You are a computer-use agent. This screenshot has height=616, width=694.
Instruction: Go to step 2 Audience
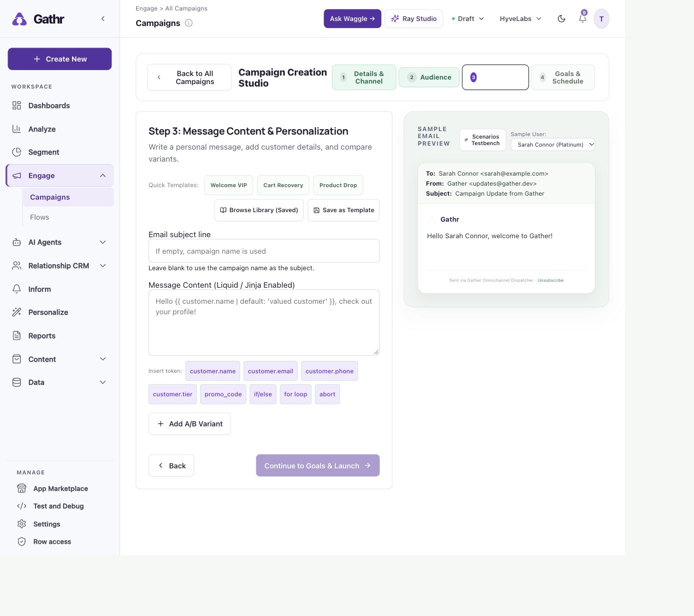coord(429,77)
